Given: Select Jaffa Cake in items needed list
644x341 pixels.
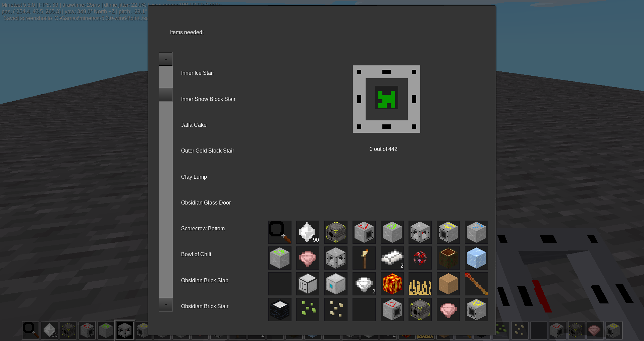Looking at the screenshot, I should click(x=194, y=125).
